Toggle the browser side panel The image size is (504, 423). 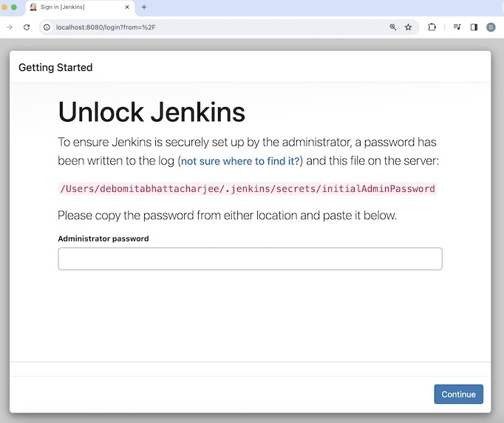[x=474, y=27]
